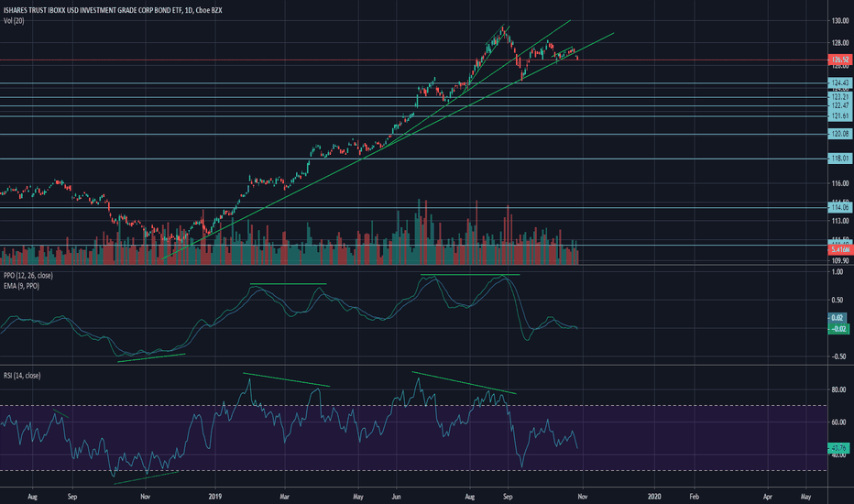The image size is (854, 504).
Task: Click the Apr label on time axis
Action: [768, 497]
